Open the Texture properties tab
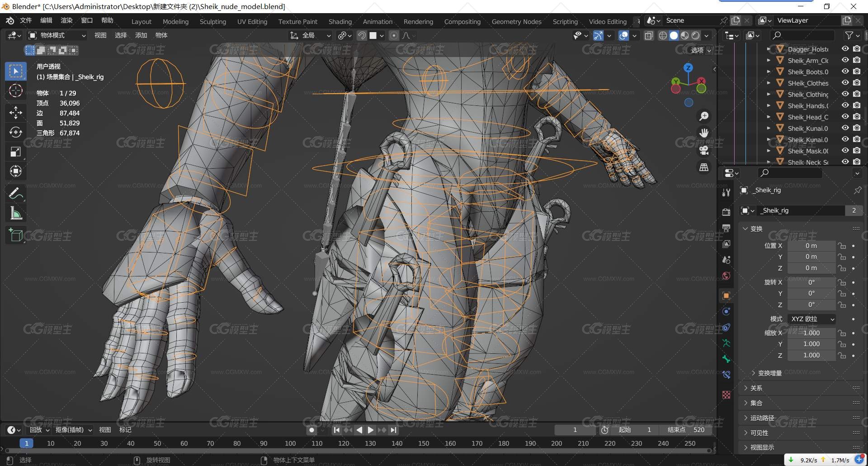 click(726, 395)
